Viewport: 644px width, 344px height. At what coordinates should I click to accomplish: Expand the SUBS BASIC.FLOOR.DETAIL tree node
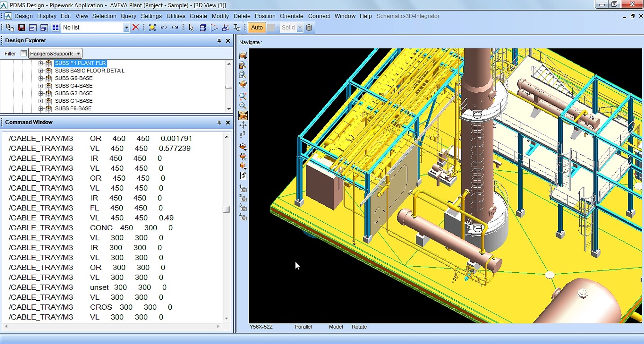tap(40, 71)
